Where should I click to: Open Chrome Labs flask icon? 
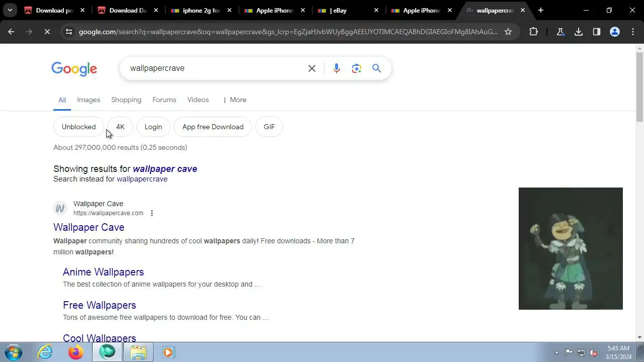tap(560, 32)
